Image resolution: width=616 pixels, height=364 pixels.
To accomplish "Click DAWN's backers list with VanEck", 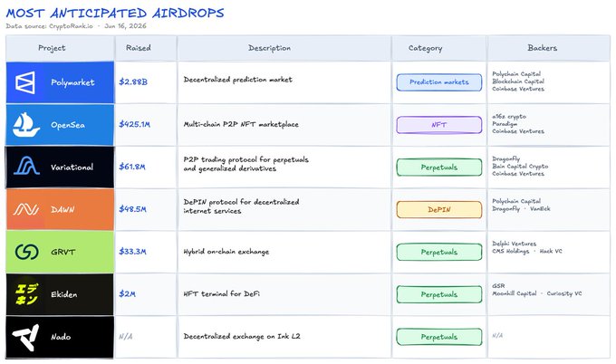I will (521, 205).
